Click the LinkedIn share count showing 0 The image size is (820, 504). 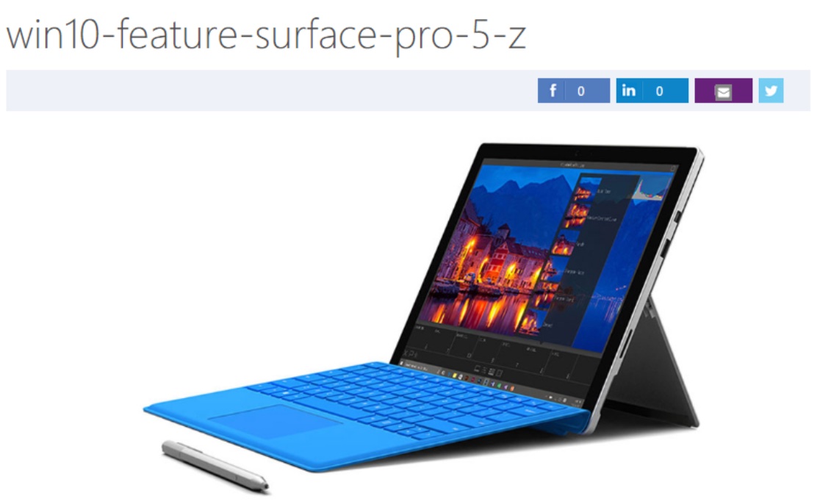click(x=659, y=91)
